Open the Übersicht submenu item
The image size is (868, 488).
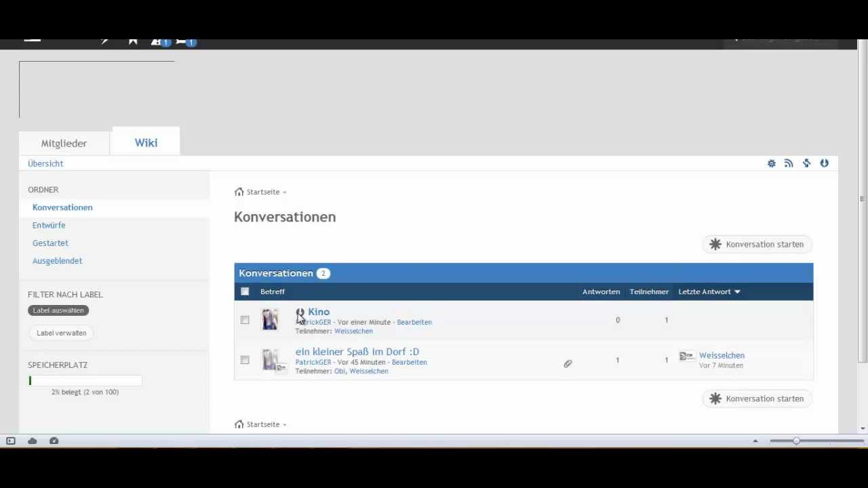click(45, 163)
